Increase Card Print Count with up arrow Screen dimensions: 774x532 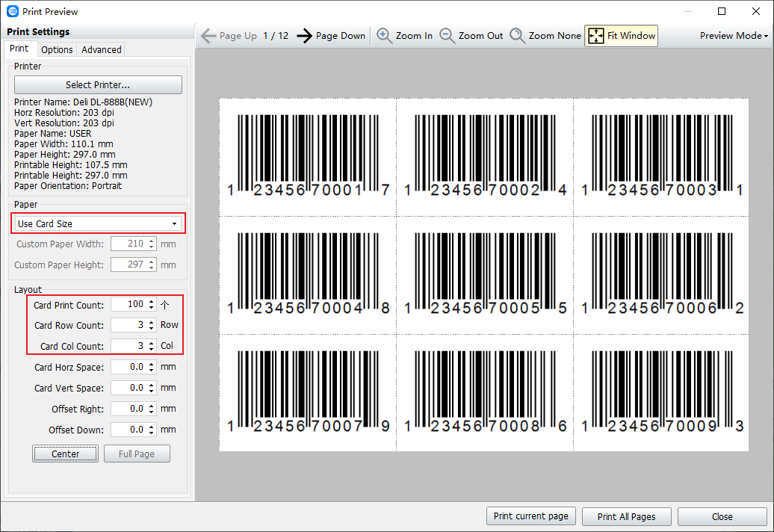[x=152, y=301]
